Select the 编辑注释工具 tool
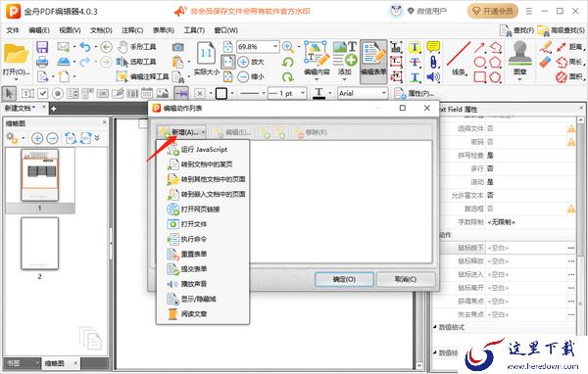588x374 pixels. pos(142,76)
